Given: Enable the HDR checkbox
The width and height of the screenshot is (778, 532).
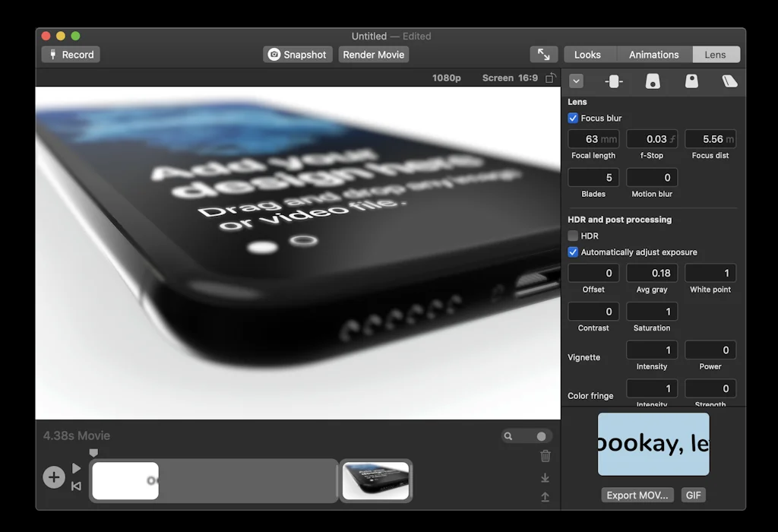Looking at the screenshot, I should 572,236.
